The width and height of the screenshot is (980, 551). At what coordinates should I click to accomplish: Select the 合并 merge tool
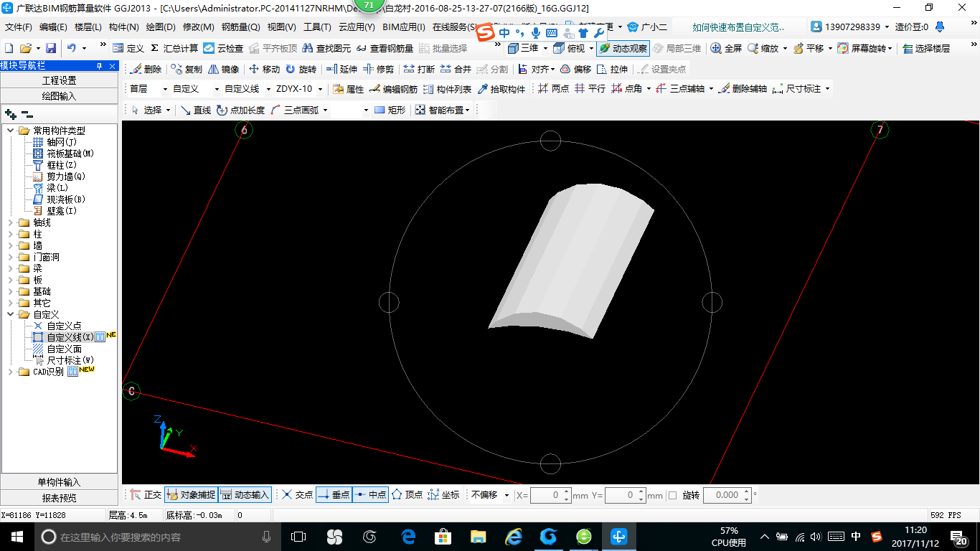(x=456, y=69)
